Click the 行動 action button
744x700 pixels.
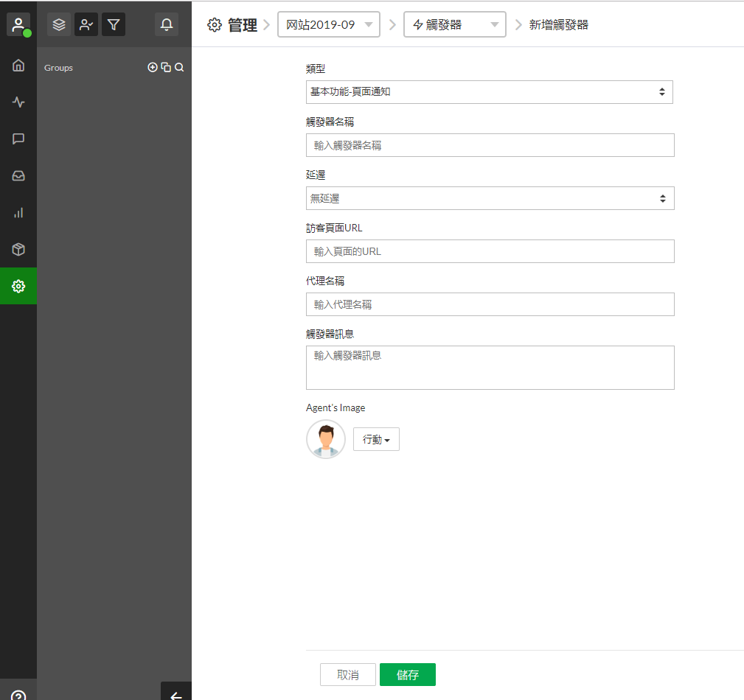[x=376, y=439]
